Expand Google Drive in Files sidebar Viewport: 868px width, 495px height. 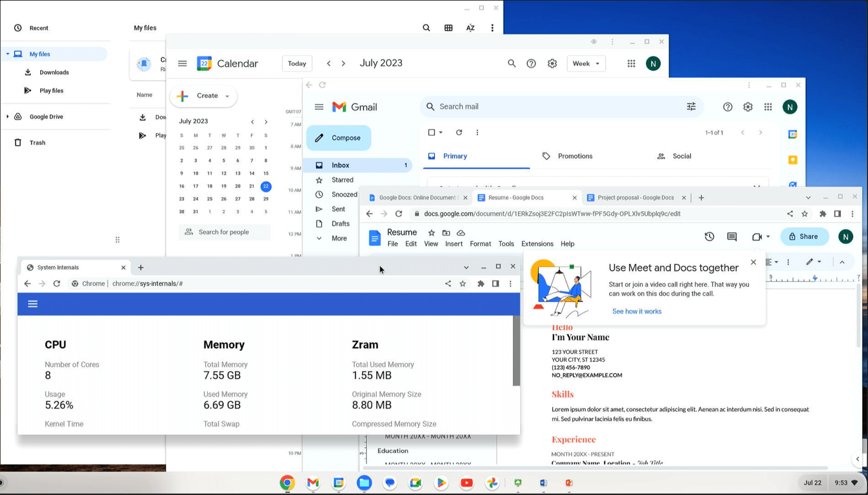[x=8, y=117]
